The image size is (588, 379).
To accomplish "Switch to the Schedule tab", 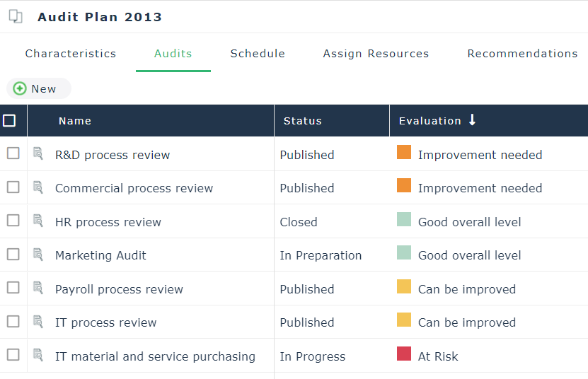I will click(258, 54).
